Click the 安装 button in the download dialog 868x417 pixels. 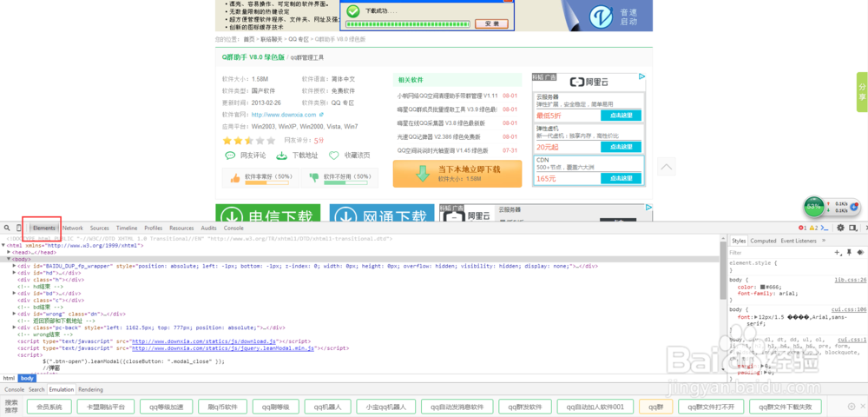pos(491,23)
